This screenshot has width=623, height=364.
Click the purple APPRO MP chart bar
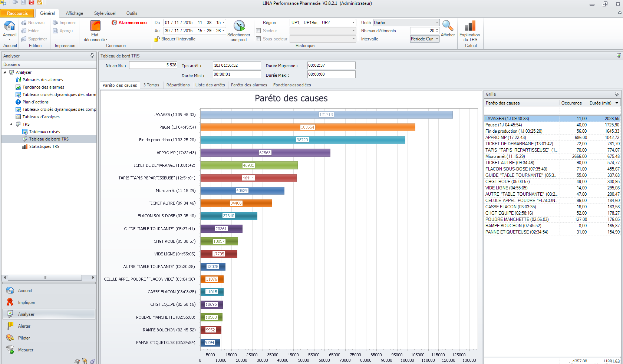point(266,153)
